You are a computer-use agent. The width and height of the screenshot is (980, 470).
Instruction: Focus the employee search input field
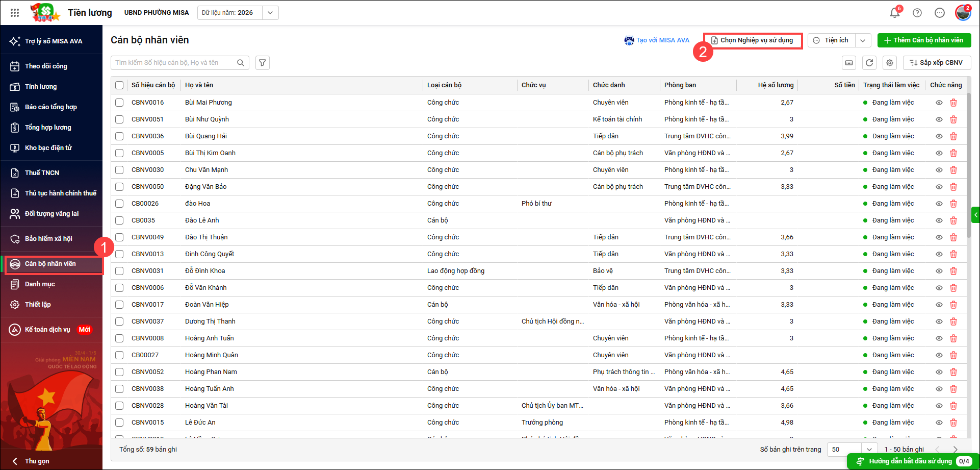[174, 63]
